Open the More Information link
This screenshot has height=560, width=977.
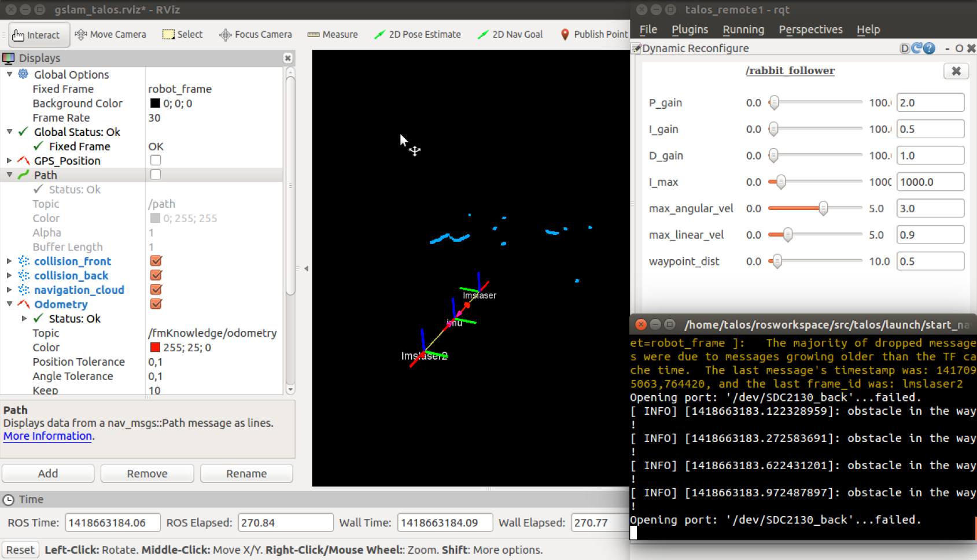pyautogui.click(x=47, y=436)
